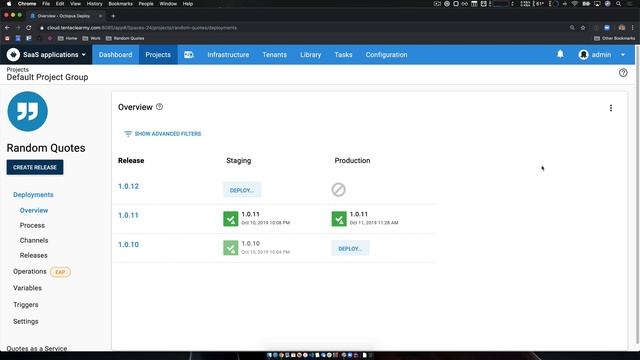Switch to the Tenants tab

pyautogui.click(x=275, y=55)
